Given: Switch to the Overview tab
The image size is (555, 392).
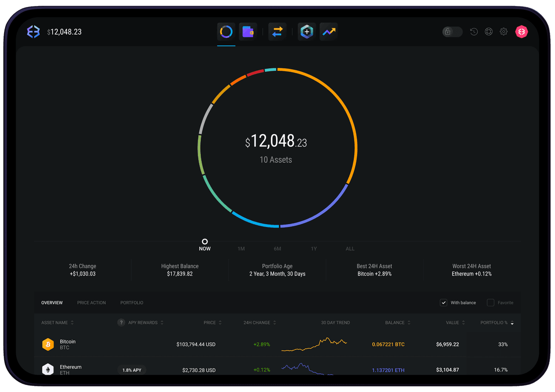Looking at the screenshot, I should (x=52, y=303).
